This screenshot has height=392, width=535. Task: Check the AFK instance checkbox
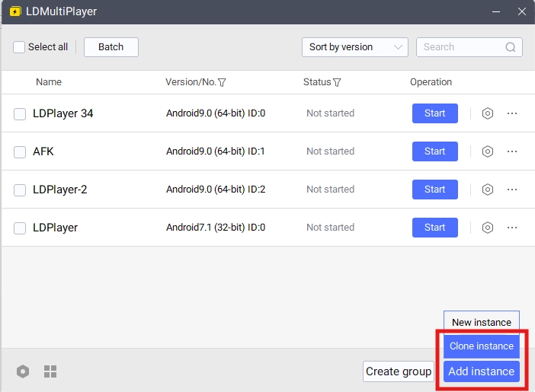[20, 152]
